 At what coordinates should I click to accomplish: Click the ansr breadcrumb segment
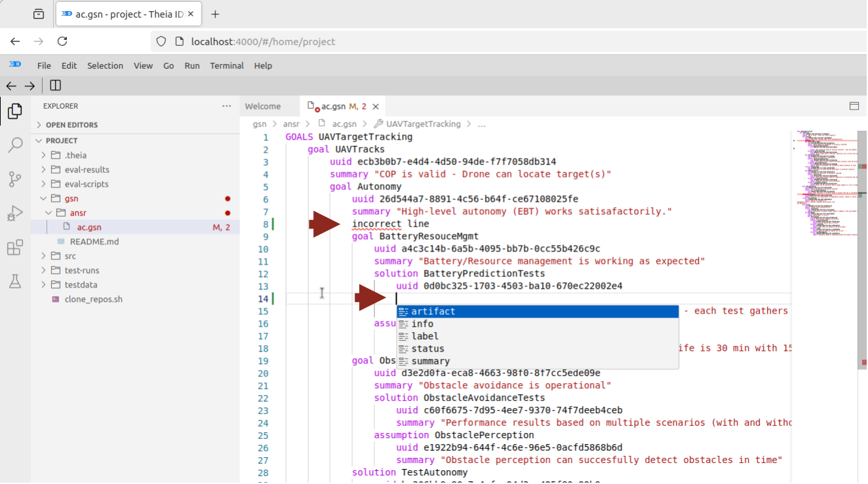[x=291, y=124]
